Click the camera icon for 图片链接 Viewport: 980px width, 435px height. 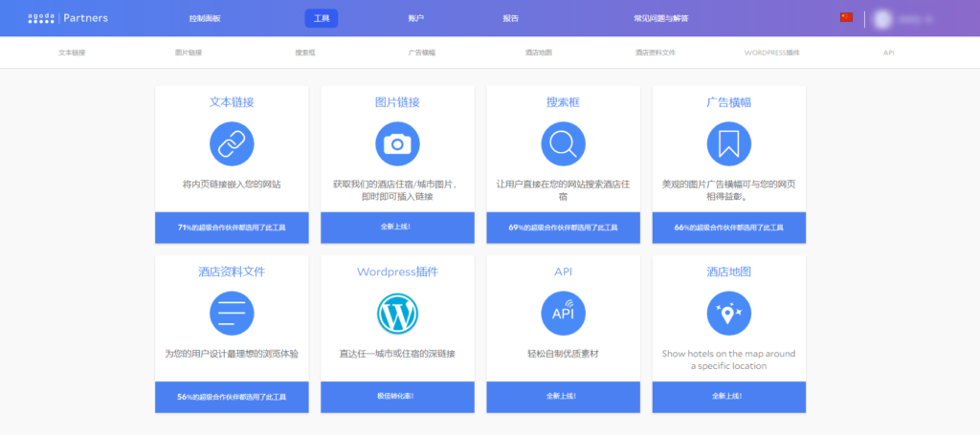pos(397,143)
